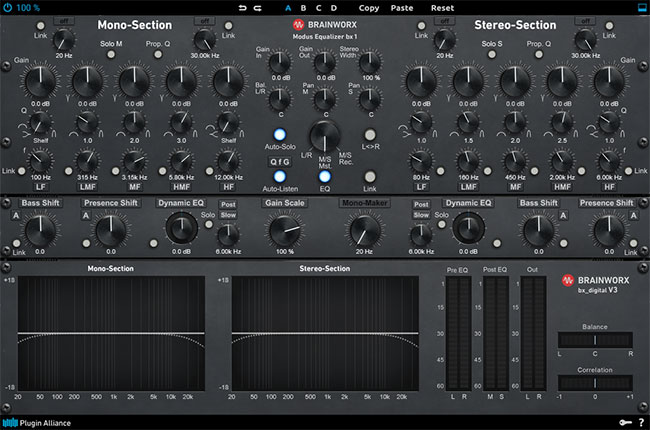Viewport: 650px width, 430px height.
Task: Toggle the A button beside right Presence Shift
Action: click(633, 216)
